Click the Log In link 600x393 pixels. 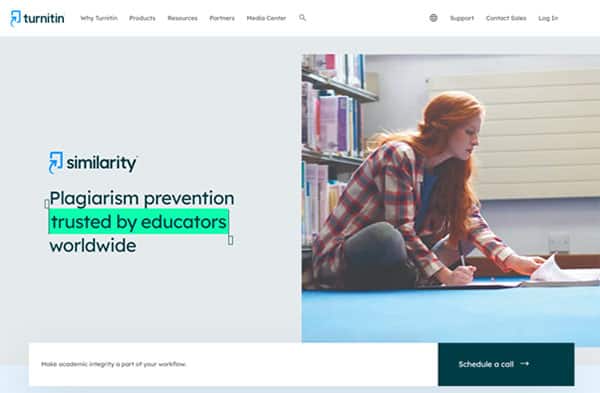coord(548,18)
